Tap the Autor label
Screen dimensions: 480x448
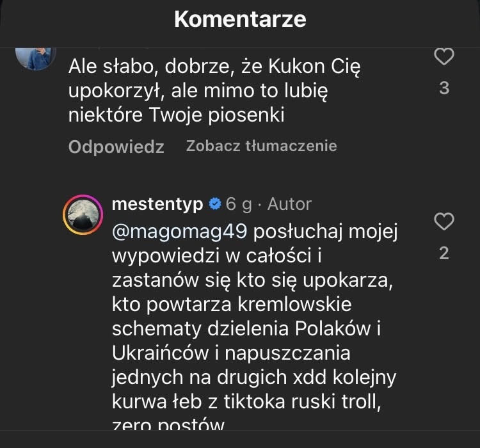tap(289, 204)
